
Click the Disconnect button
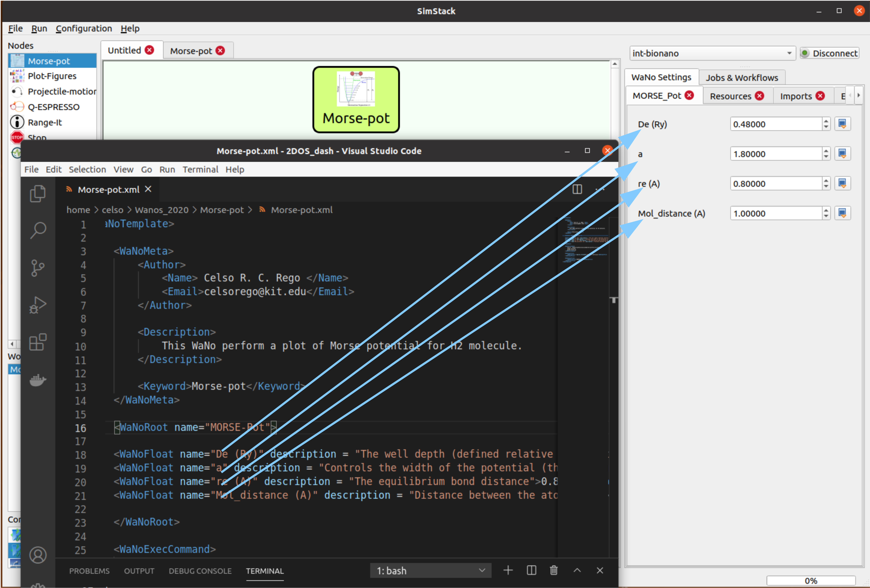[x=829, y=53]
